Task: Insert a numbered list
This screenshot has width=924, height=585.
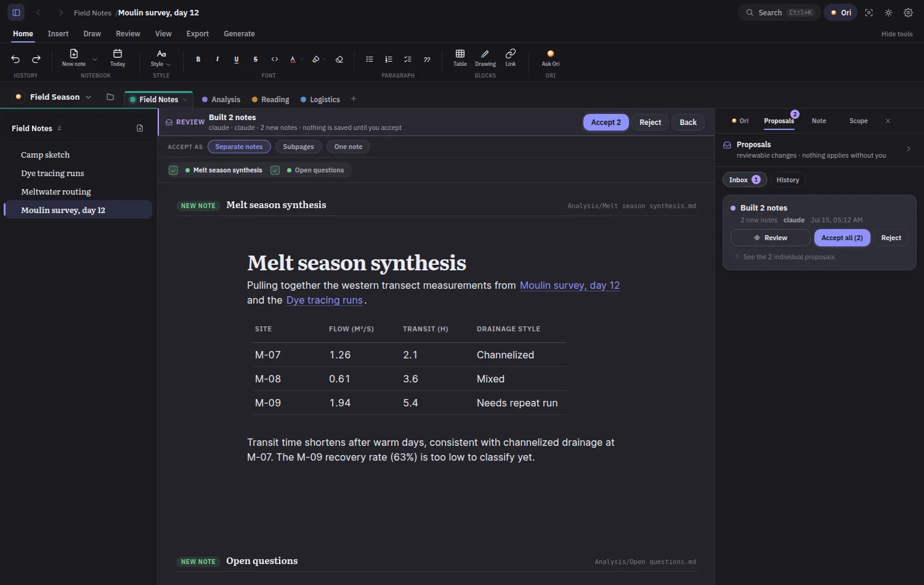Action: [389, 59]
